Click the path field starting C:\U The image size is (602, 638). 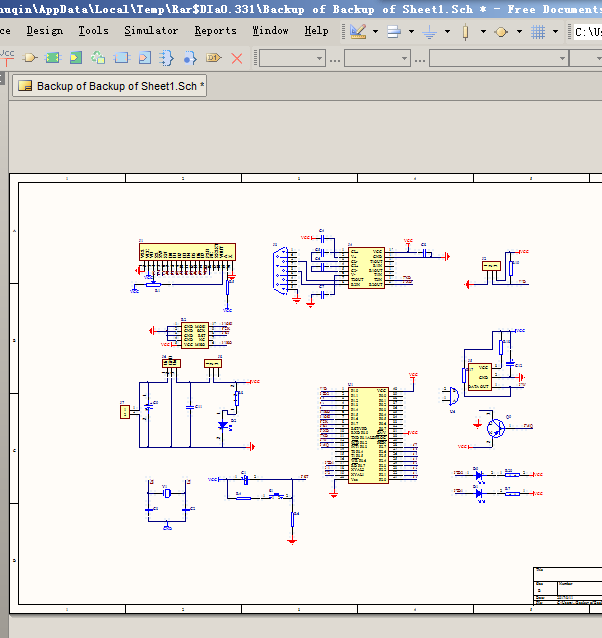pos(587,31)
